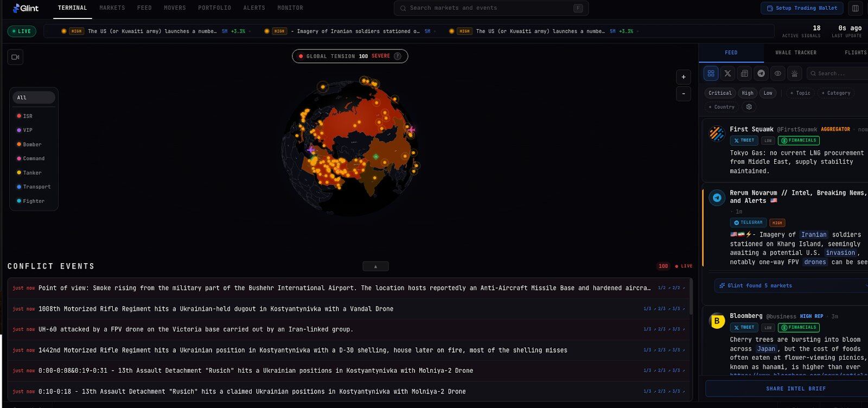Toggle the Fighter aircraft filter
Screen dimensions: 868x408
(33, 201)
